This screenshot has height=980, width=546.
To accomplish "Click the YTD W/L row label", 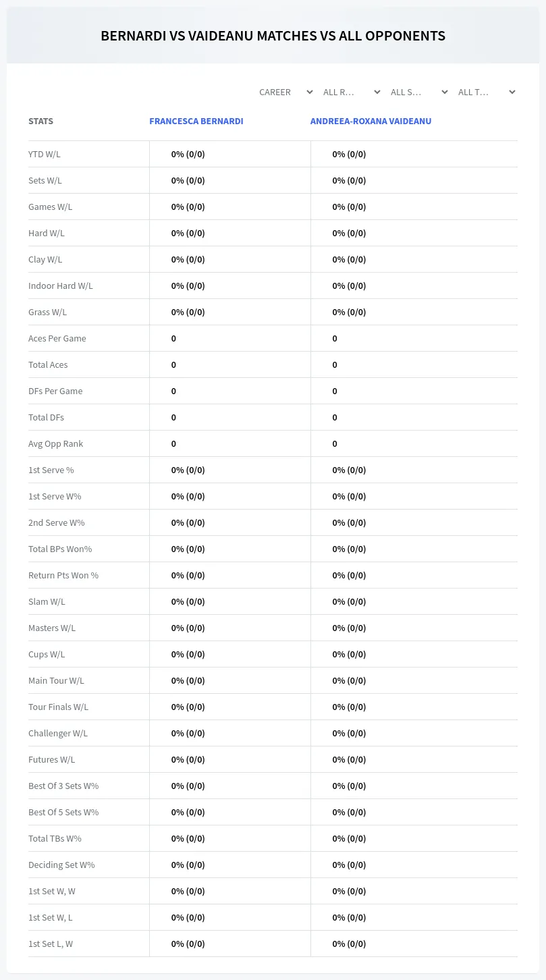I will [45, 154].
